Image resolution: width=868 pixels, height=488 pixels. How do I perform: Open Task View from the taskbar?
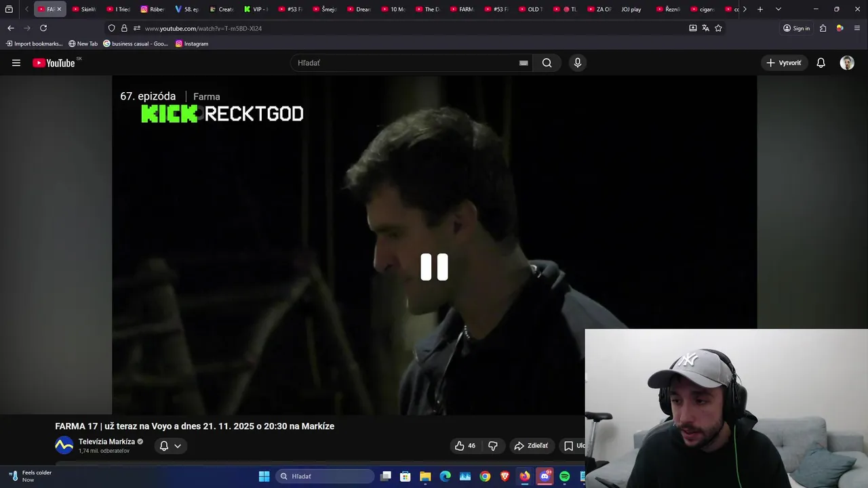(x=386, y=476)
